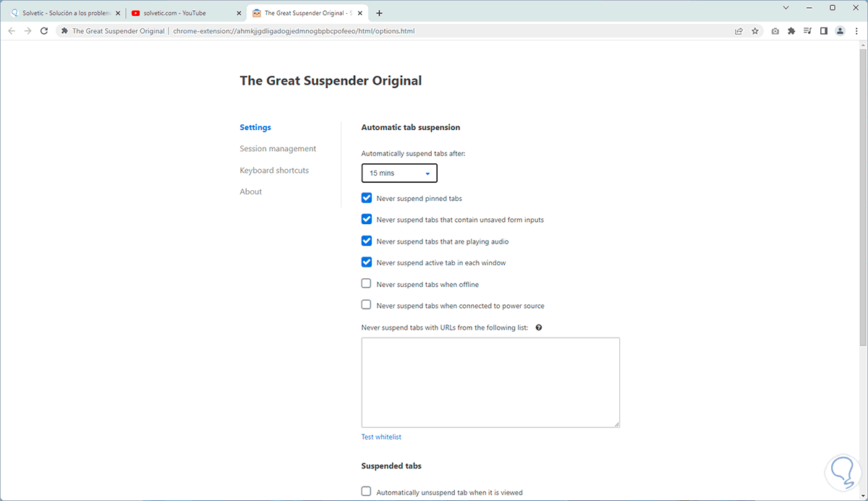Share this page using the share icon
The height and width of the screenshot is (501, 868).
tap(739, 31)
